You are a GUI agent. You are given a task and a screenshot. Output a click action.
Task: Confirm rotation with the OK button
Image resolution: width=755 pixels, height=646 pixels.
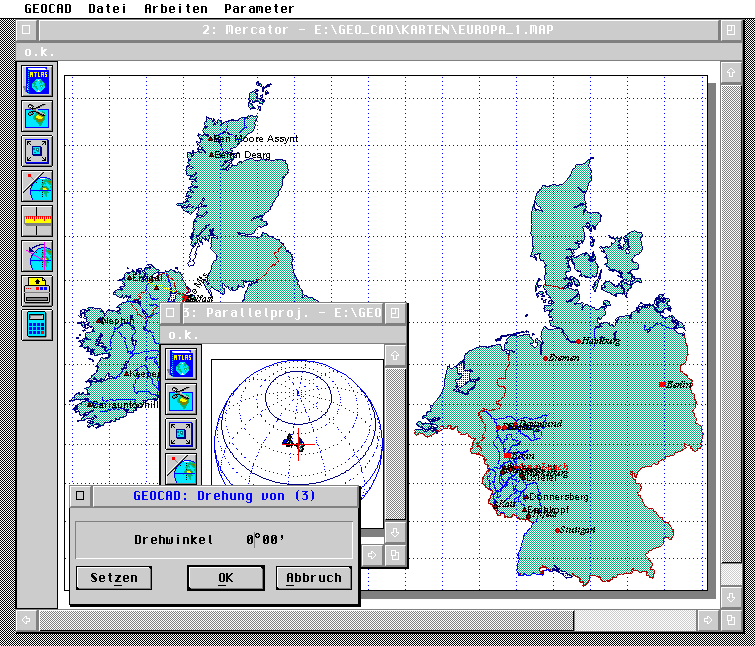226,578
